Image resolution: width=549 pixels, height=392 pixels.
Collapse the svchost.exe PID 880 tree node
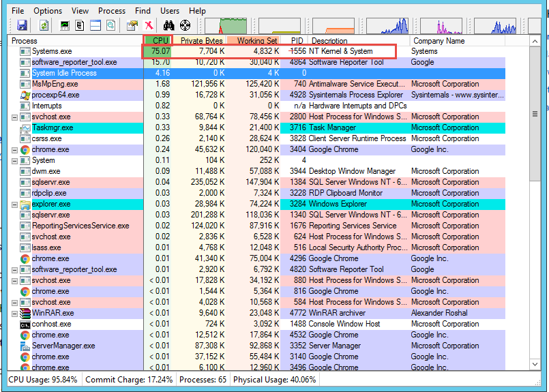pyautogui.click(x=15, y=281)
